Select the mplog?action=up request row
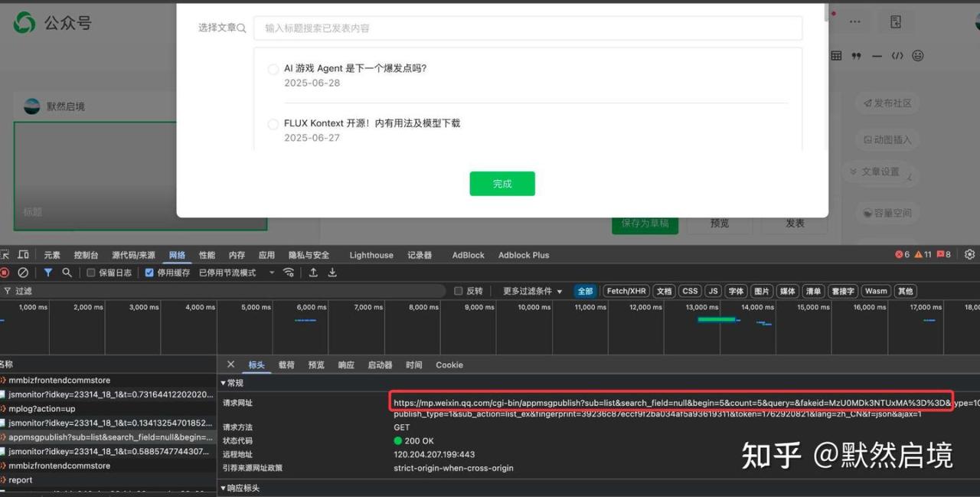Viewport: 980px width, 497px height. [108, 409]
